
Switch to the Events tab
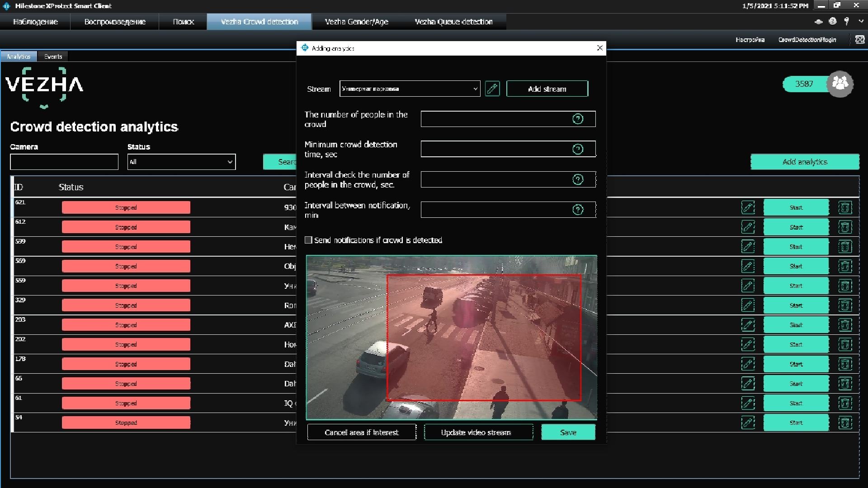pos(53,56)
